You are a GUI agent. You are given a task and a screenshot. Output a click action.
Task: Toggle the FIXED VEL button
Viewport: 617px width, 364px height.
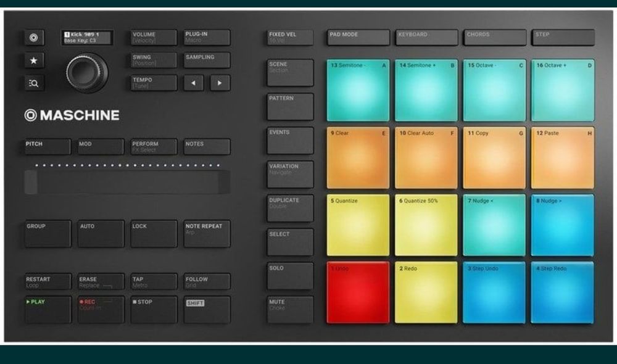click(290, 38)
